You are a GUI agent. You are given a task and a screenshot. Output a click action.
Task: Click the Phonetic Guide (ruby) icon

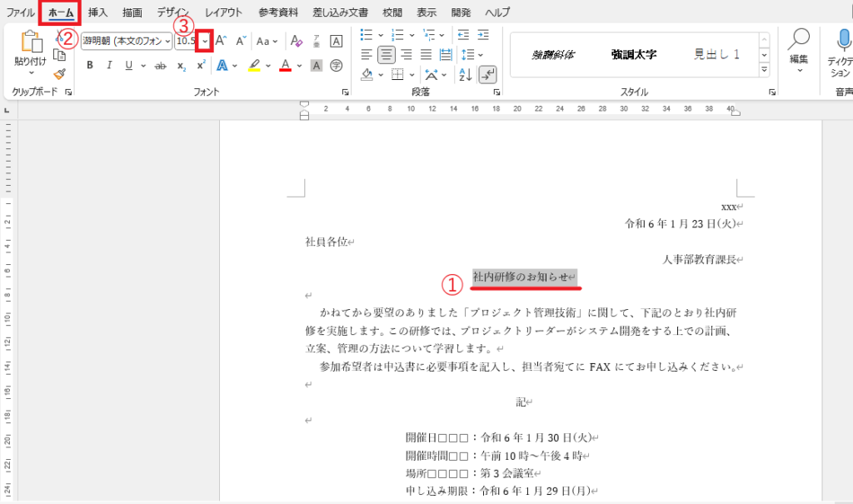pyautogui.click(x=317, y=41)
